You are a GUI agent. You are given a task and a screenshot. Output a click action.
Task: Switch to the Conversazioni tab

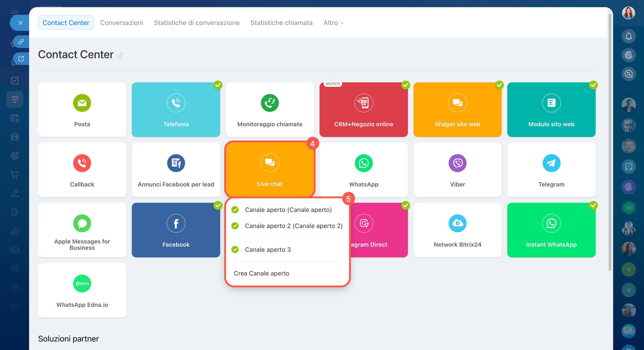coord(122,23)
